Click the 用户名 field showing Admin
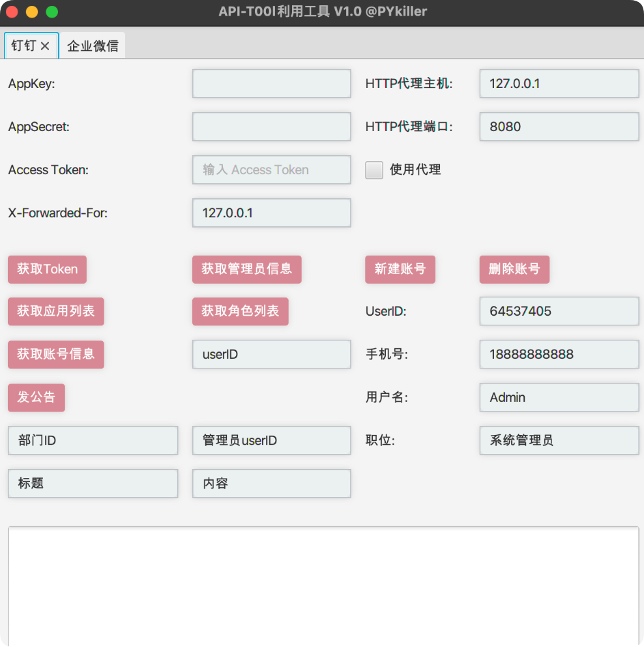 tap(559, 397)
